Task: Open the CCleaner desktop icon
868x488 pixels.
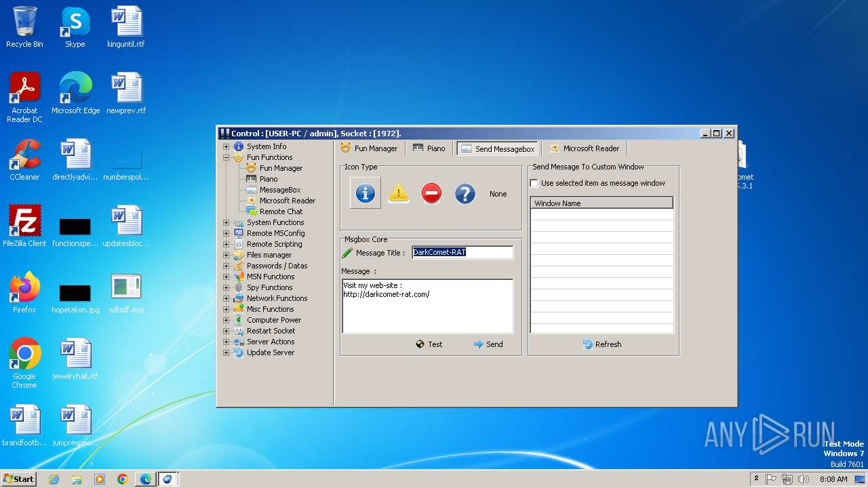Action: pos(24,160)
